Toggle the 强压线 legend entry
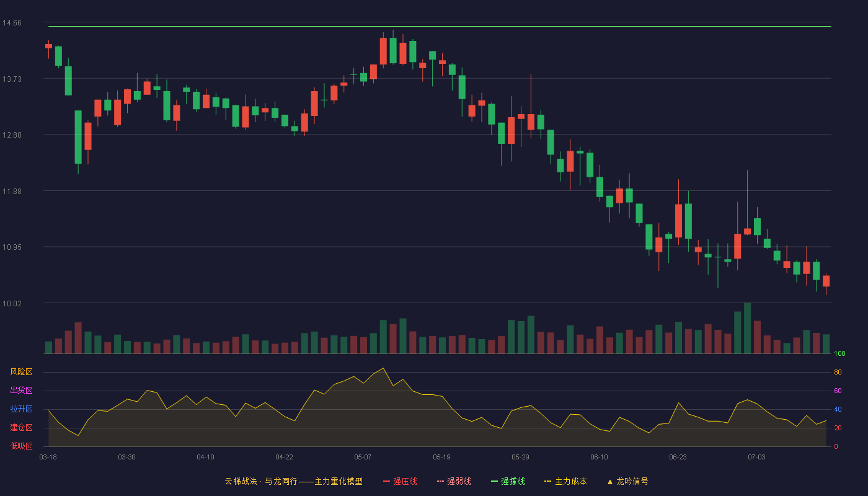868x496 pixels. (400, 481)
